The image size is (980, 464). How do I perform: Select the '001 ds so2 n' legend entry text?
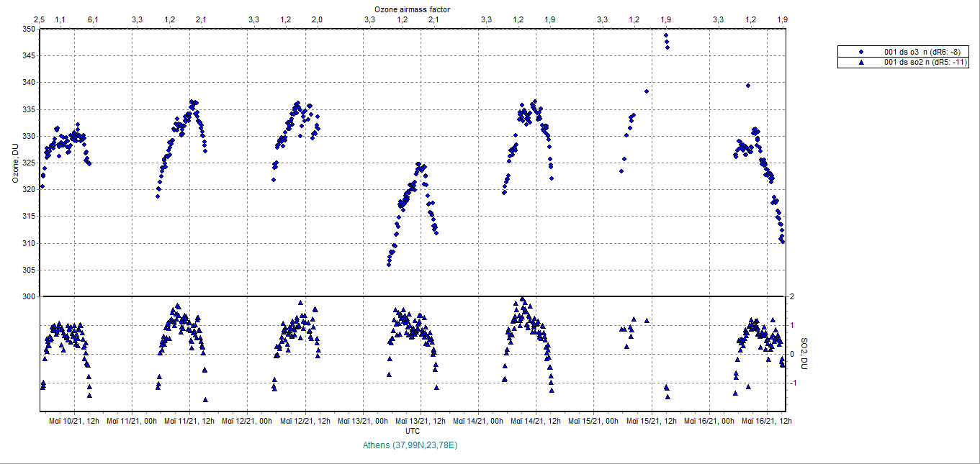(923, 63)
